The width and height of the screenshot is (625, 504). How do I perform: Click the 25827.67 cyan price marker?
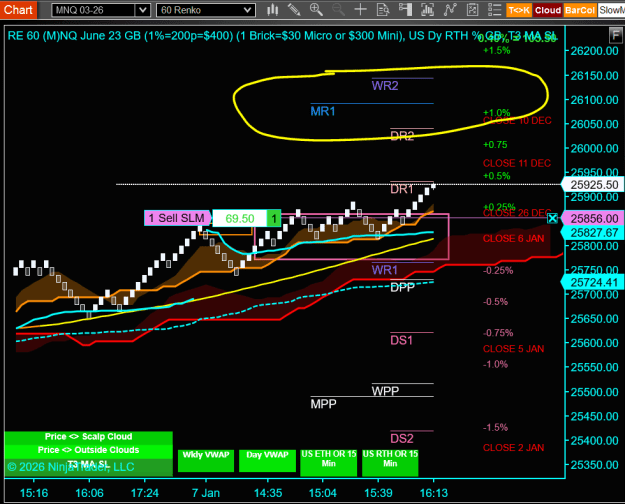point(594,232)
